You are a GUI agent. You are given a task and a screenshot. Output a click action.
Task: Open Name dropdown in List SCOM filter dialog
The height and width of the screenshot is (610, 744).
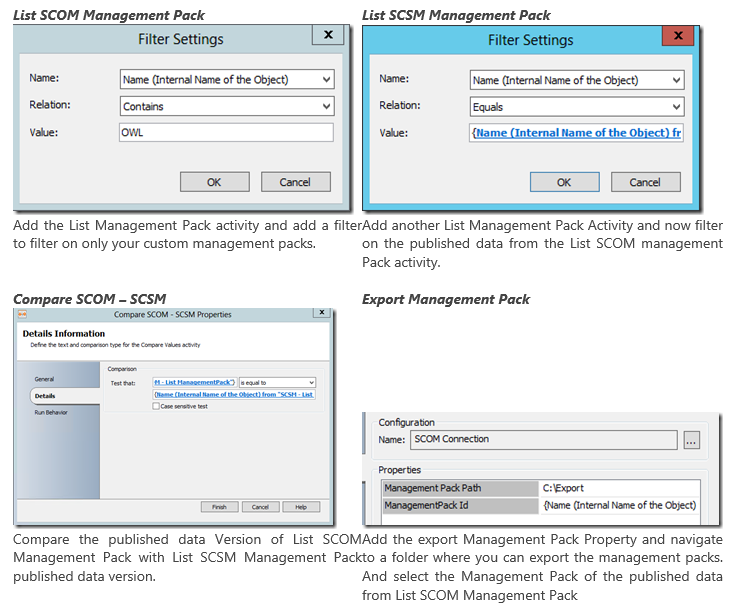point(227,79)
